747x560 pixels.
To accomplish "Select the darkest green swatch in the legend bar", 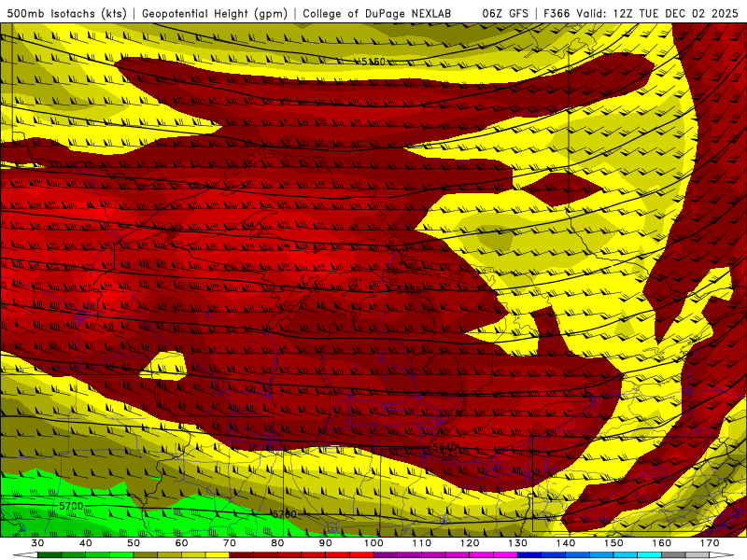I will coord(49,555).
